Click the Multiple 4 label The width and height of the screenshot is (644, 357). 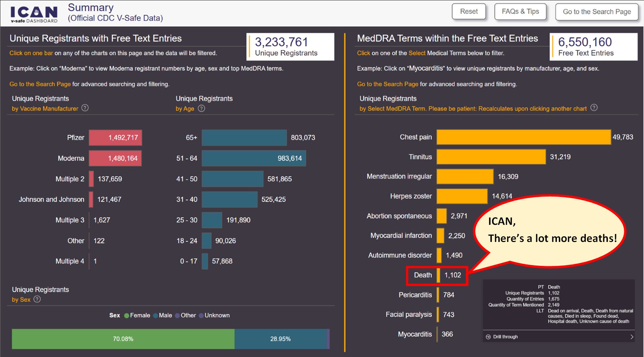(x=70, y=261)
